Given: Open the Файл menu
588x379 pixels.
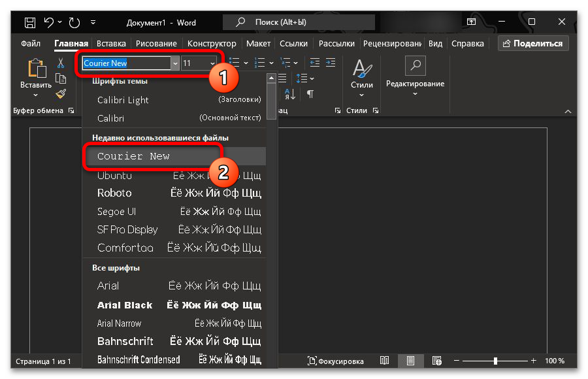Looking at the screenshot, I should point(30,44).
